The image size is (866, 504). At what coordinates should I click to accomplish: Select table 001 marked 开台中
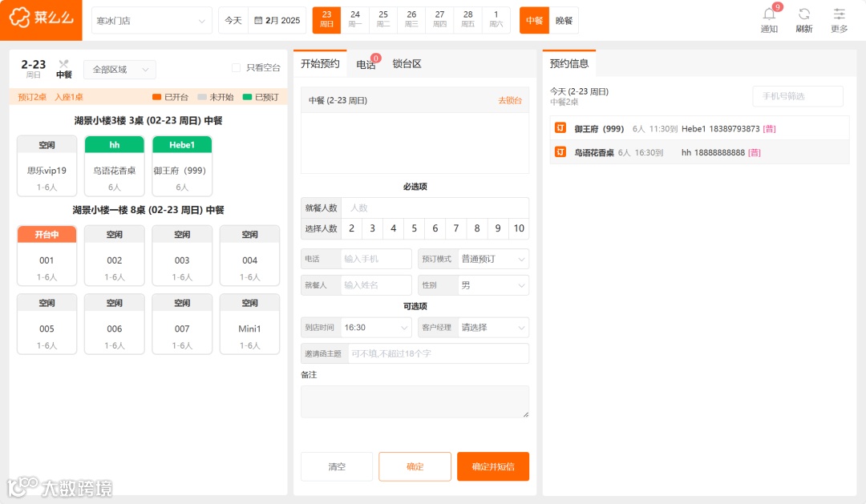(47, 256)
